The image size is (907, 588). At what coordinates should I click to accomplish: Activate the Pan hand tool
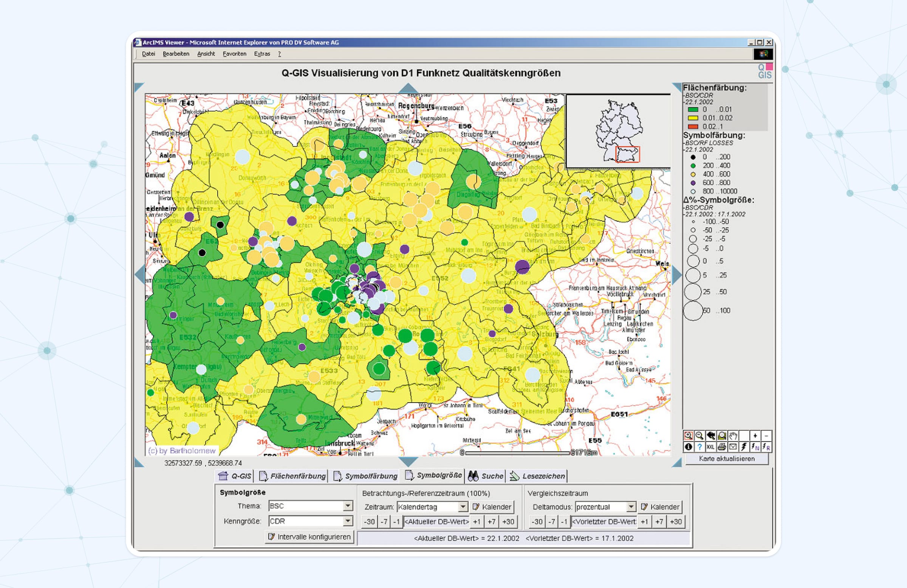(x=733, y=437)
